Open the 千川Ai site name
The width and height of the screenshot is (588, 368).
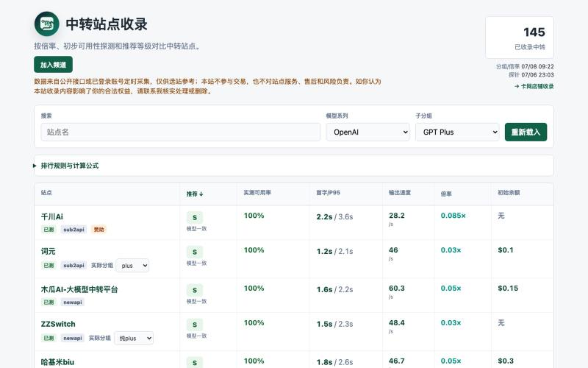[x=51, y=216]
